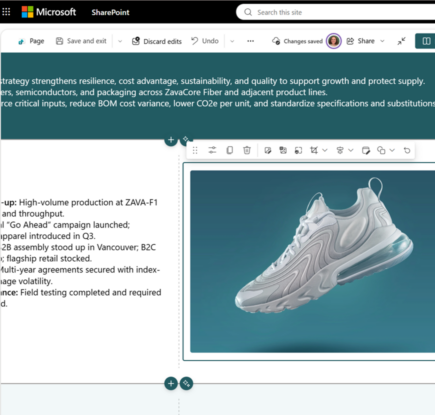Select the crop image tool
The width and height of the screenshot is (435, 415).
click(x=314, y=150)
